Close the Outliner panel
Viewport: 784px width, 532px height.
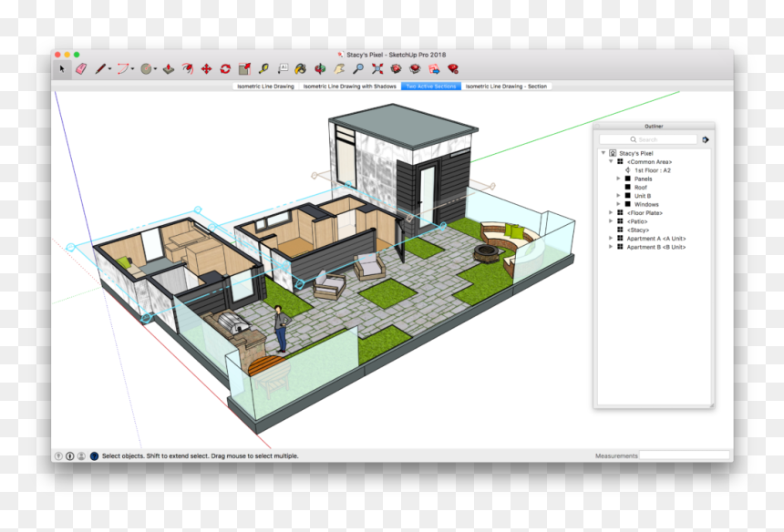pyautogui.click(x=597, y=127)
